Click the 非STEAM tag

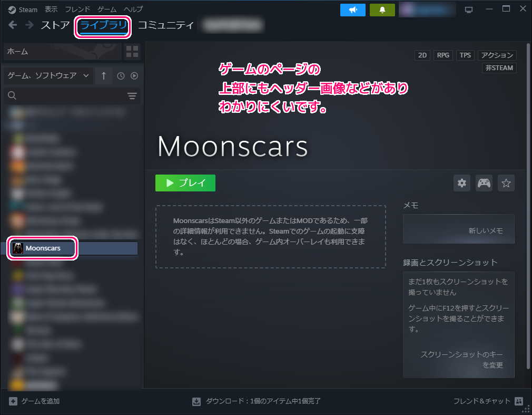tap(499, 68)
